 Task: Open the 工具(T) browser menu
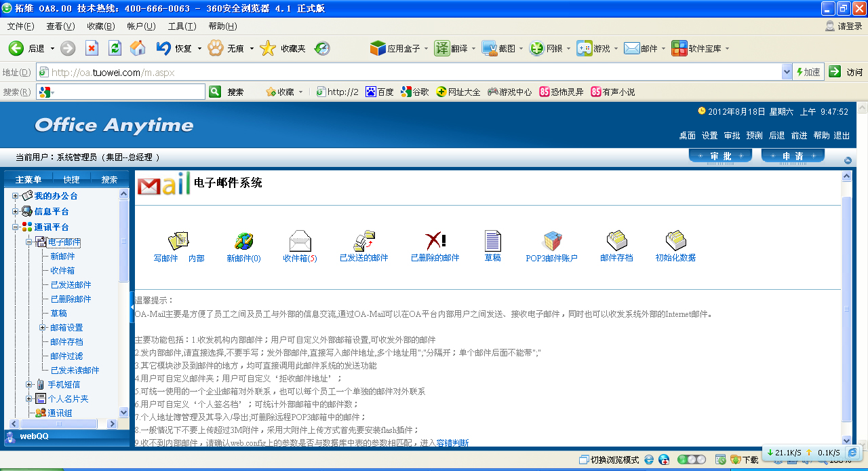pos(182,26)
